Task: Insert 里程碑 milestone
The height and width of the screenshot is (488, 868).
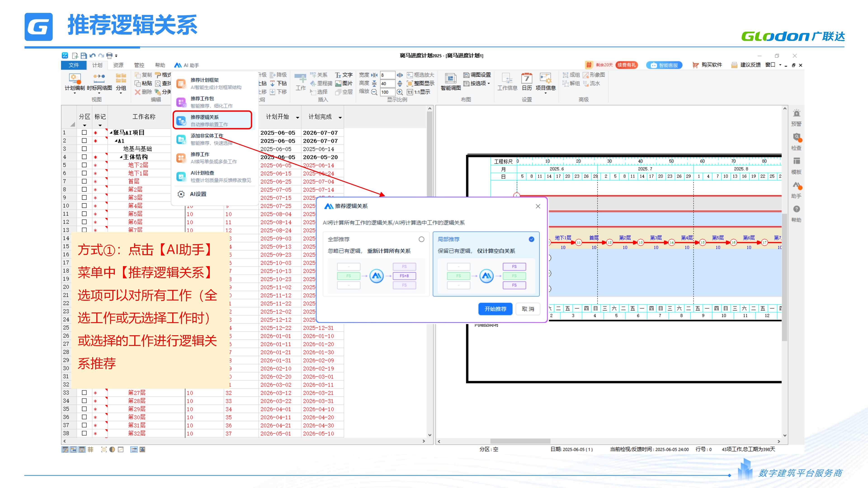Action: point(321,83)
